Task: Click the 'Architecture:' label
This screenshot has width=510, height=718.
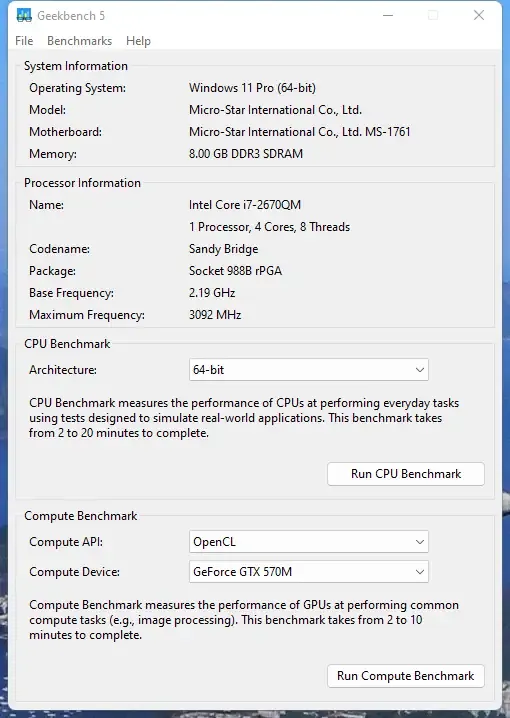Action: (63, 370)
